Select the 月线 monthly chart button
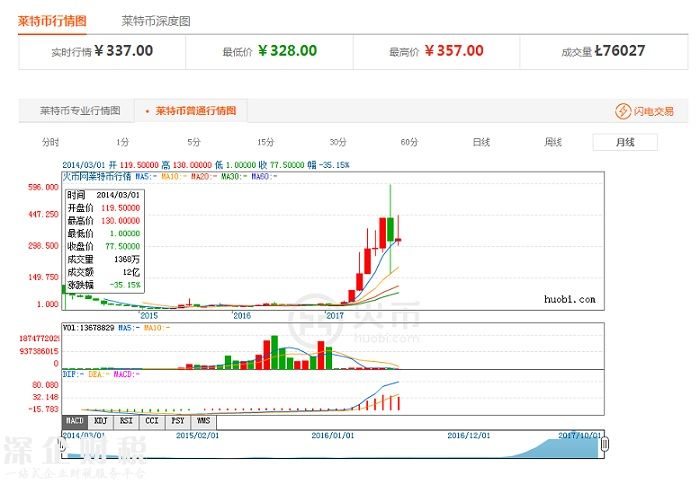700x484 pixels. (625, 142)
